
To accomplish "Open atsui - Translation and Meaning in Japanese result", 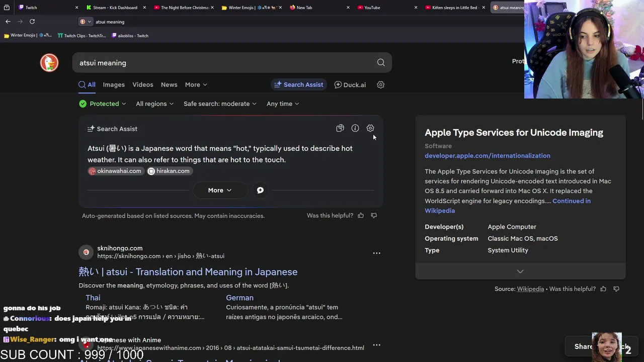I will [x=188, y=272].
